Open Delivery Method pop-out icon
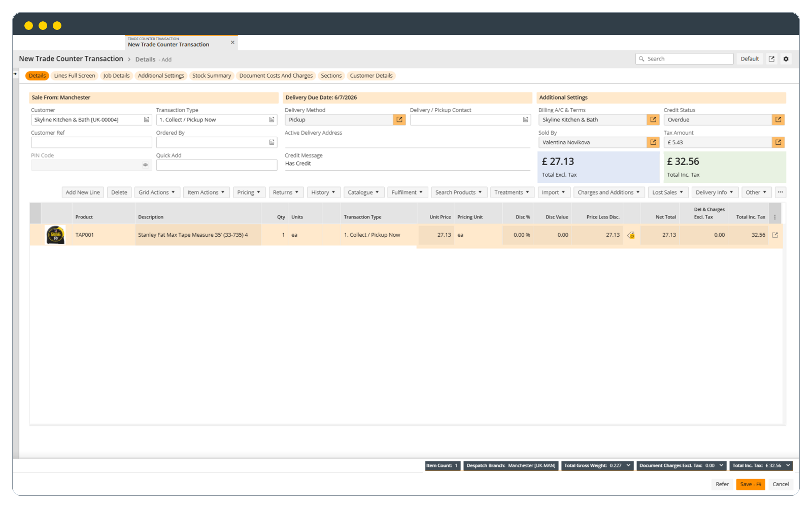Screen dimensions: 812x508 (399, 120)
